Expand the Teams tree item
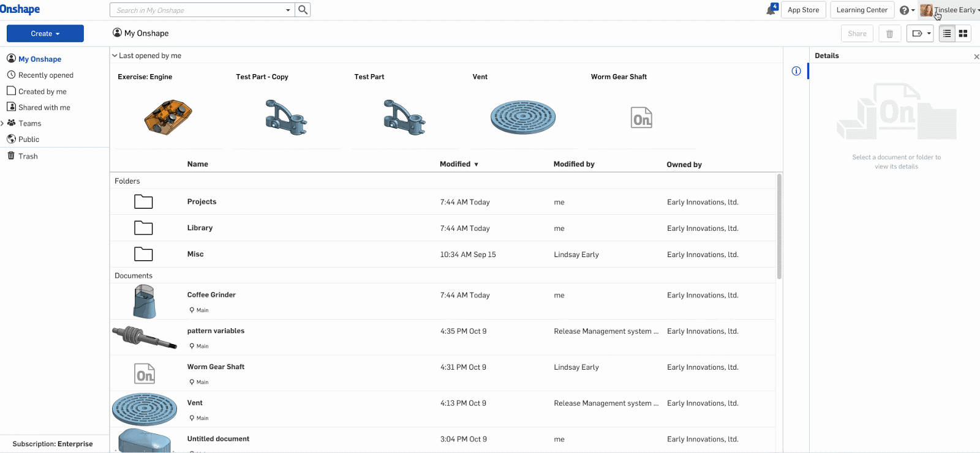 click(2, 124)
